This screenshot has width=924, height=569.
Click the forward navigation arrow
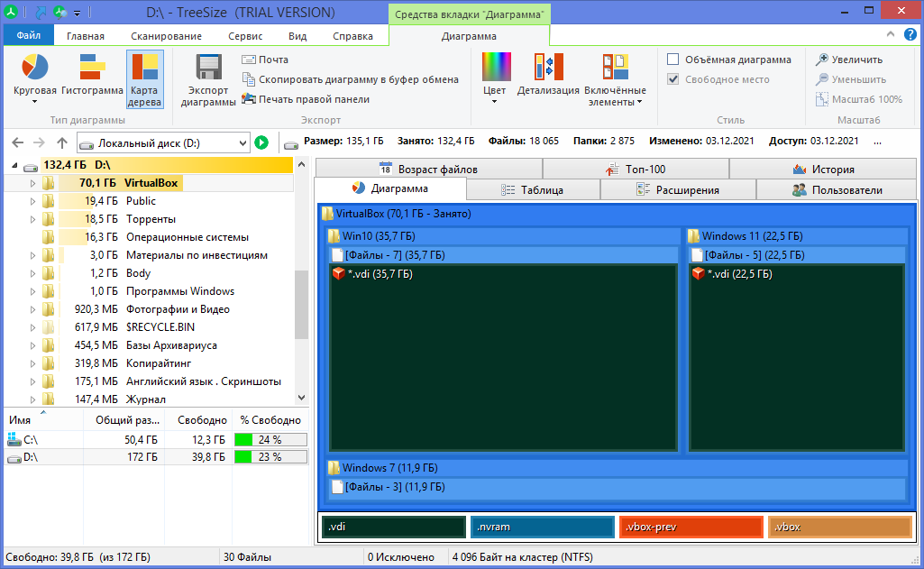pos(39,142)
